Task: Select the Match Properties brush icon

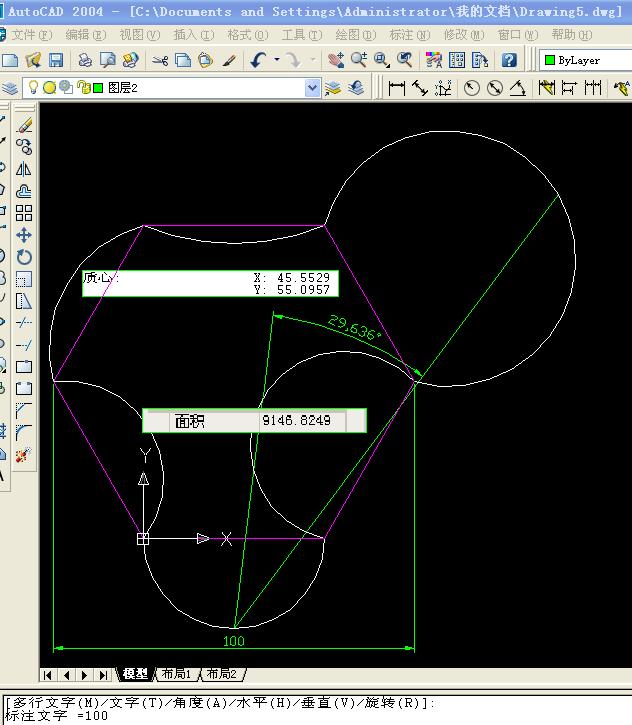Action: [229, 60]
